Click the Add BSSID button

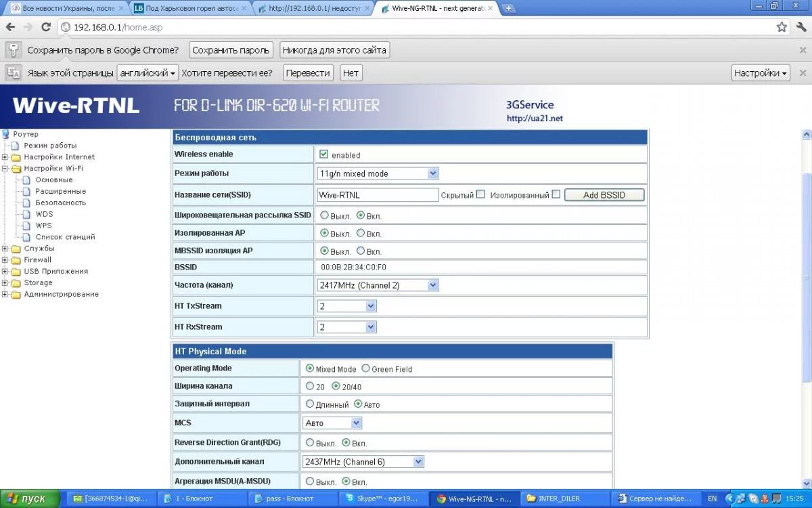coord(604,195)
